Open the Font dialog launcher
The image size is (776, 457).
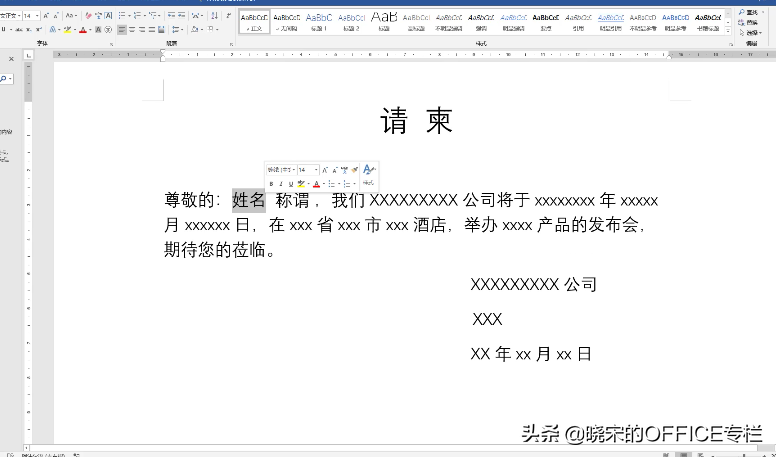(x=111, y=45)
